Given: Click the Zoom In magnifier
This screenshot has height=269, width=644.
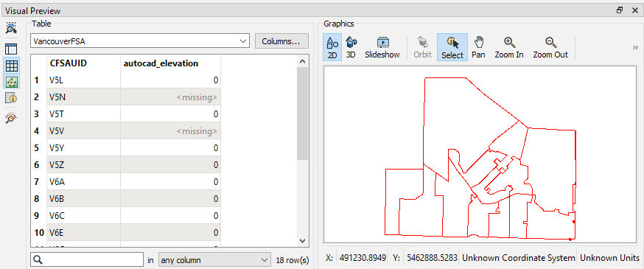Looking at the screenshot, I should (509, 47).
